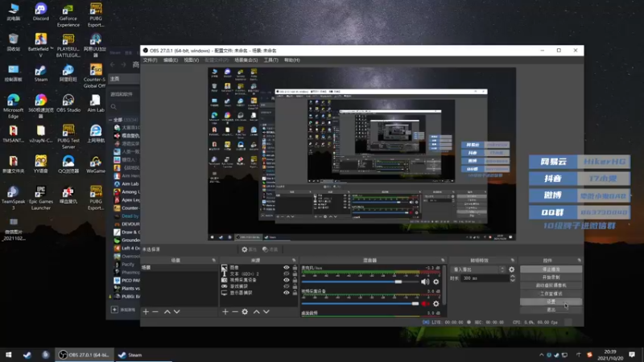Image resolution: width=644 pixels, height=362 pixels.
Task: Move the selected source down
Action: (266, 312)
